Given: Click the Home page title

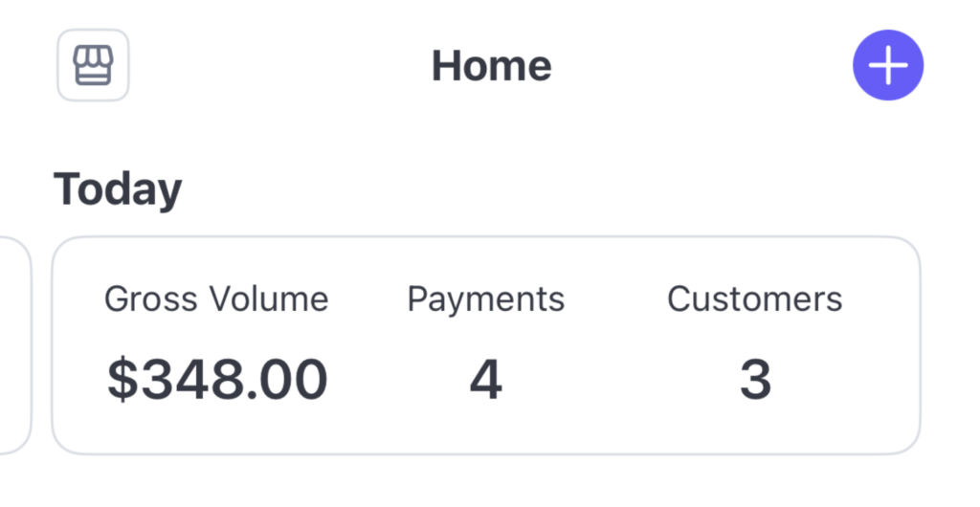Looking at the screenshot, I should click(491, 66).
